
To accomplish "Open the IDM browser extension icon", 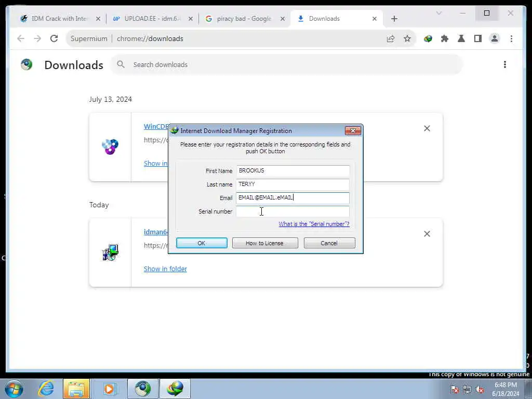I will (428, 38).
